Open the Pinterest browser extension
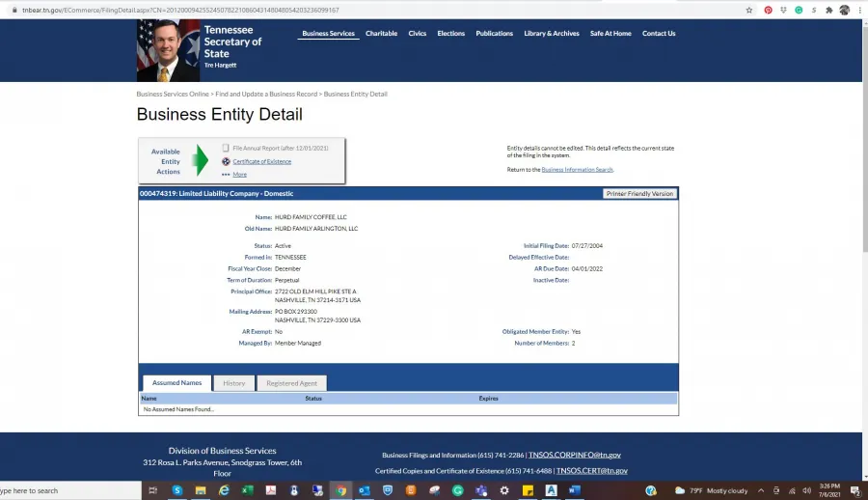The width and height of the screenshot is (868, 500). pos(768,10)
